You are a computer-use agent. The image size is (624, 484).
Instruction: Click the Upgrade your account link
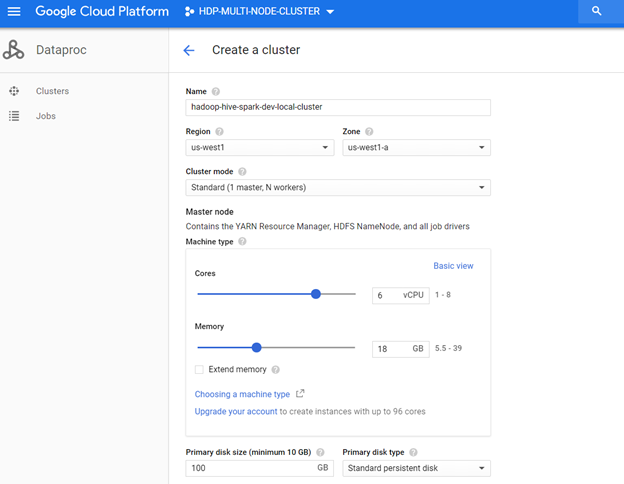[236, 411]
